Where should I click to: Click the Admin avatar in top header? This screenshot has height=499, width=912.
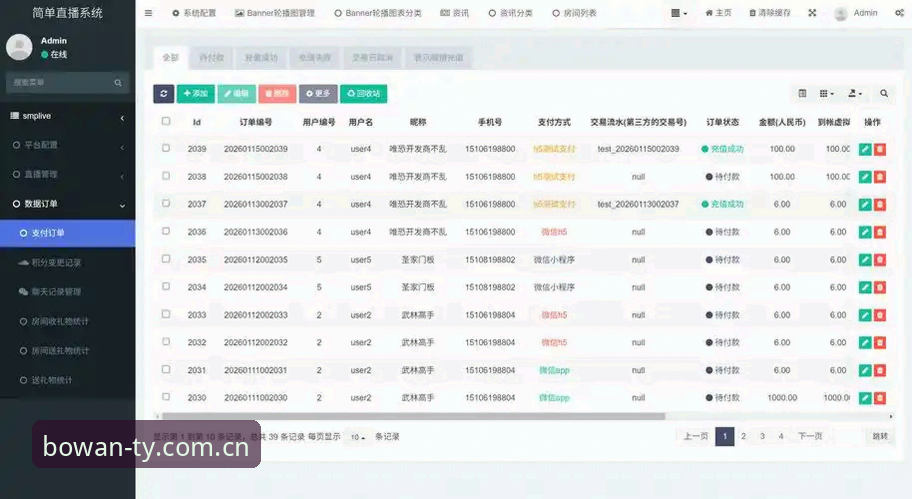[840, 13]
